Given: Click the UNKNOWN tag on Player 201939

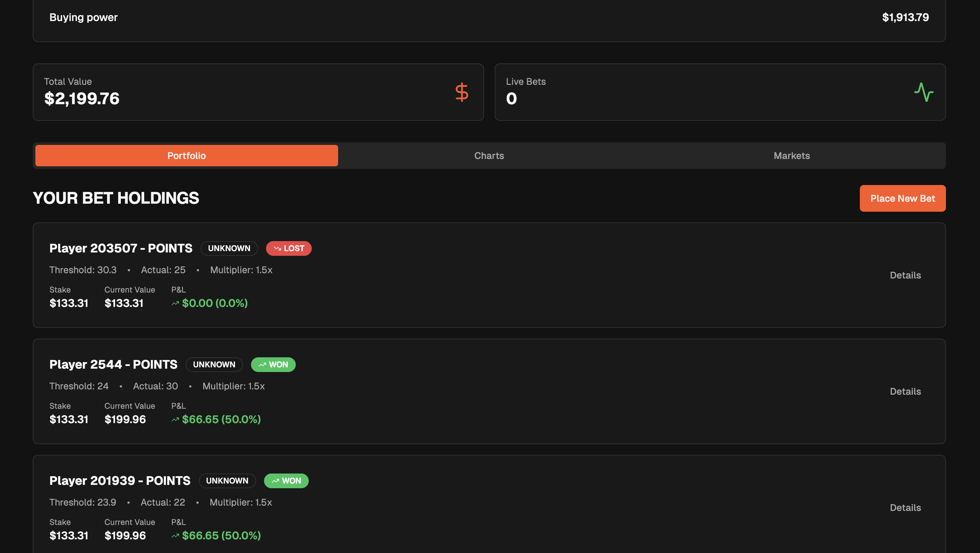Looking at the screenshot, I should point(227,480).
